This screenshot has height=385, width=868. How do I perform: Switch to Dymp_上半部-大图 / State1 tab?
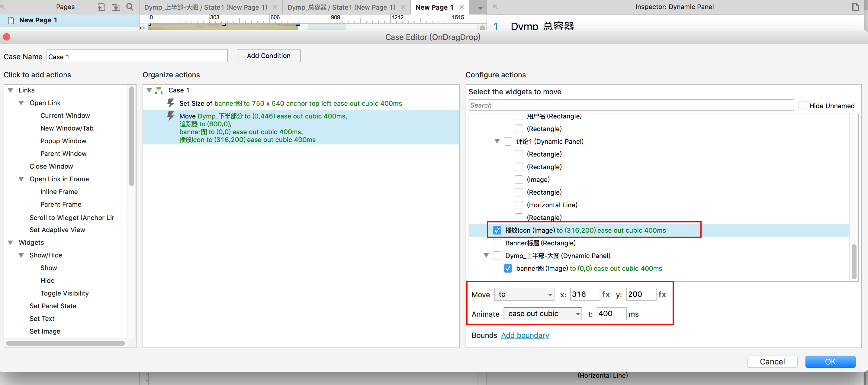tap(206, 7)
